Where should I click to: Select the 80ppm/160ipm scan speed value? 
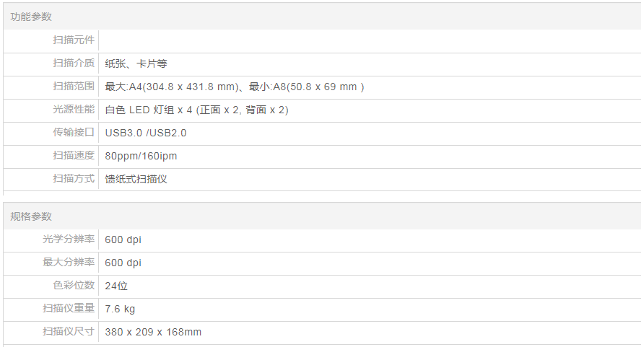141,156
